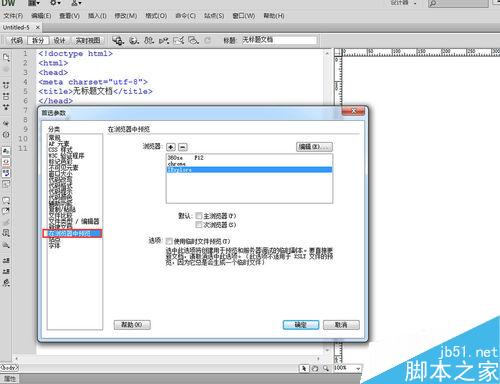Toggle Syntax Error Alerts icon
500x384 pixels.
(6, 184)
